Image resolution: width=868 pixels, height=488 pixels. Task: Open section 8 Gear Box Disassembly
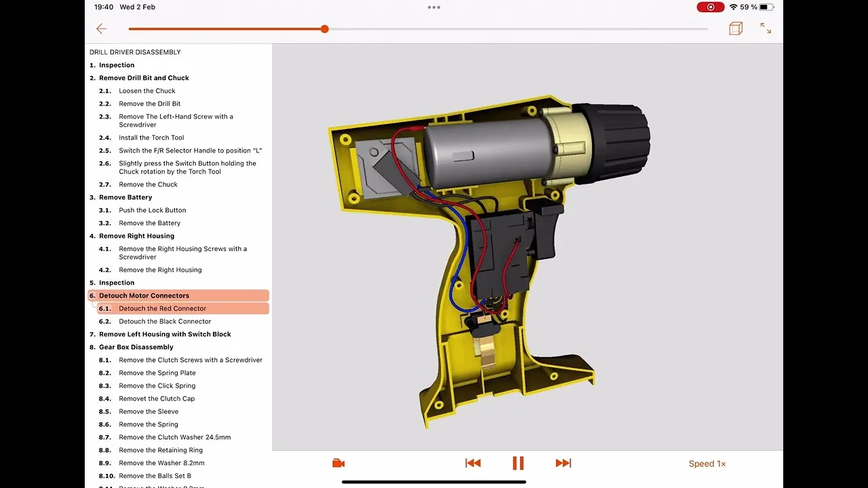tap(136, 347)
